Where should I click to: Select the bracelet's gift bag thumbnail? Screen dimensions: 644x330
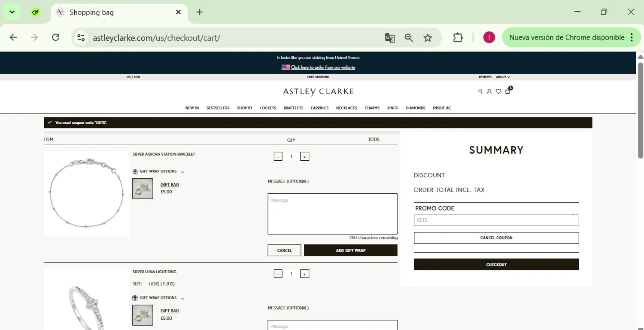point(143,189)
